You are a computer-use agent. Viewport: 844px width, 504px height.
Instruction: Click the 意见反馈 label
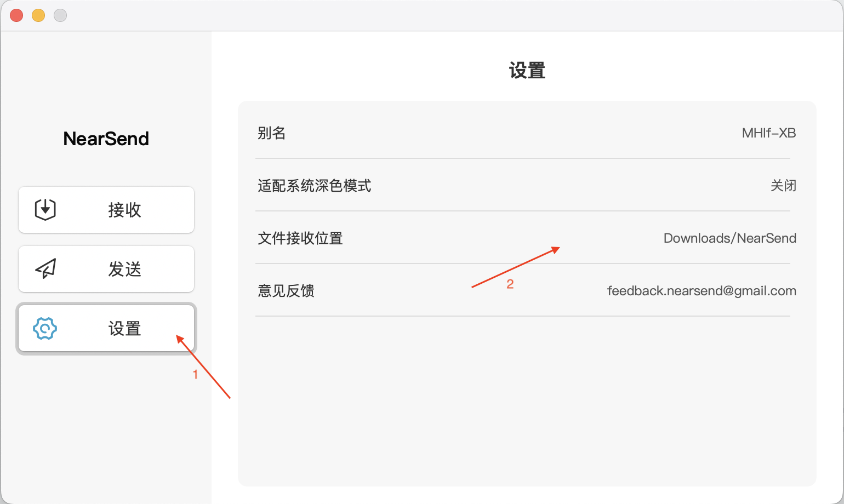pos(286,291)
